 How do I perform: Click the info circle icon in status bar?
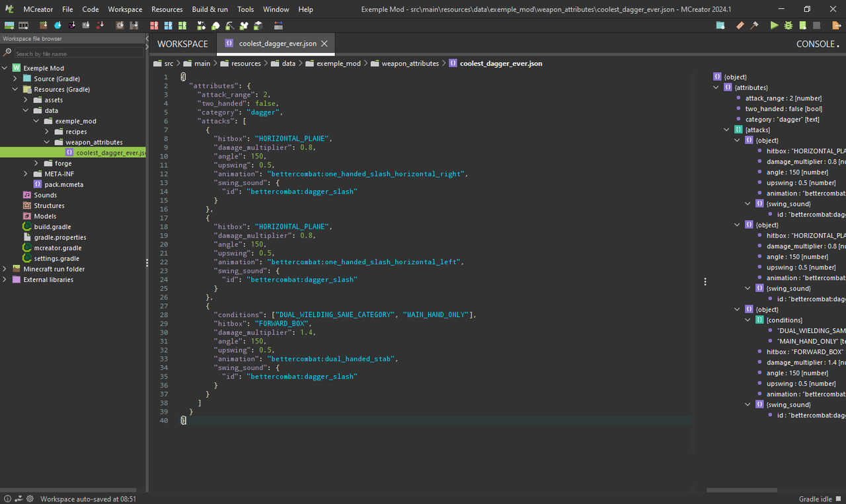tap(8, 499)
